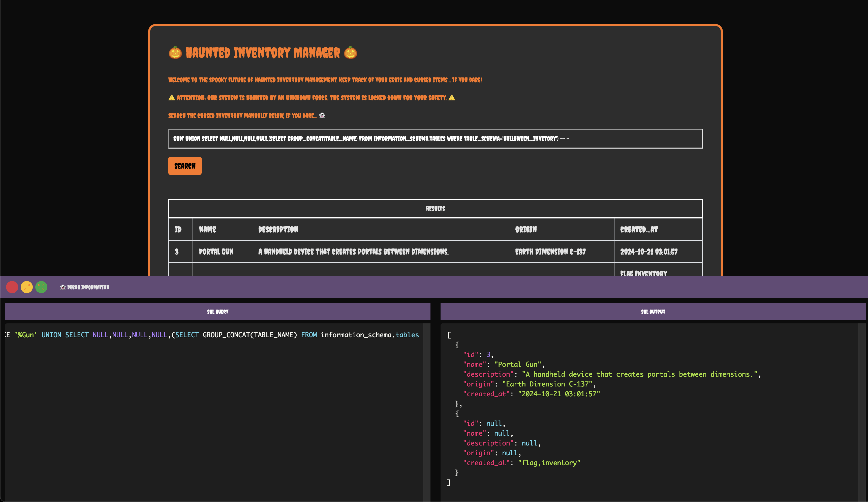The height and width of the screenshot is (502, 868).
Task: Click the green fullscreen debug panel button
Action: click(41, 287)
